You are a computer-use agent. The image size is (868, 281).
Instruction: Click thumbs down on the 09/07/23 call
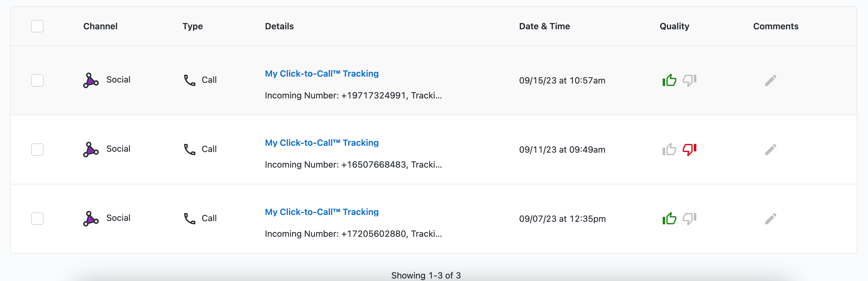[689, 219]
